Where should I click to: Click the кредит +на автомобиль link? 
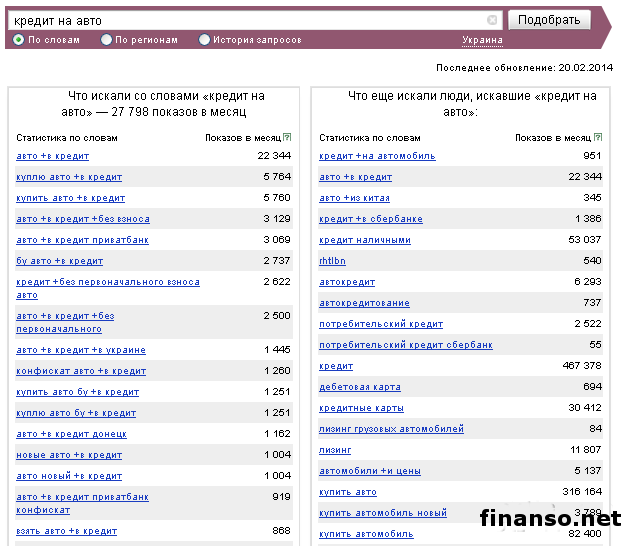click(x=377, y=156)
